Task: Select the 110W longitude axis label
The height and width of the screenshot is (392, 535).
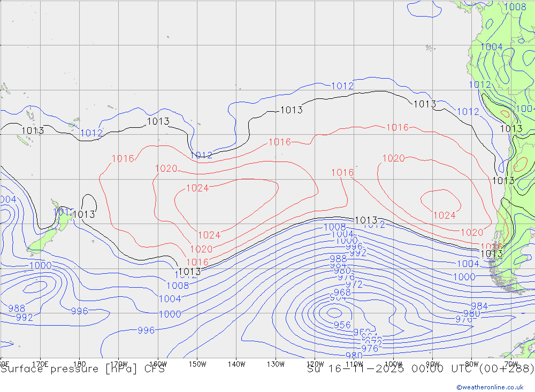Action: click(354, 364)
